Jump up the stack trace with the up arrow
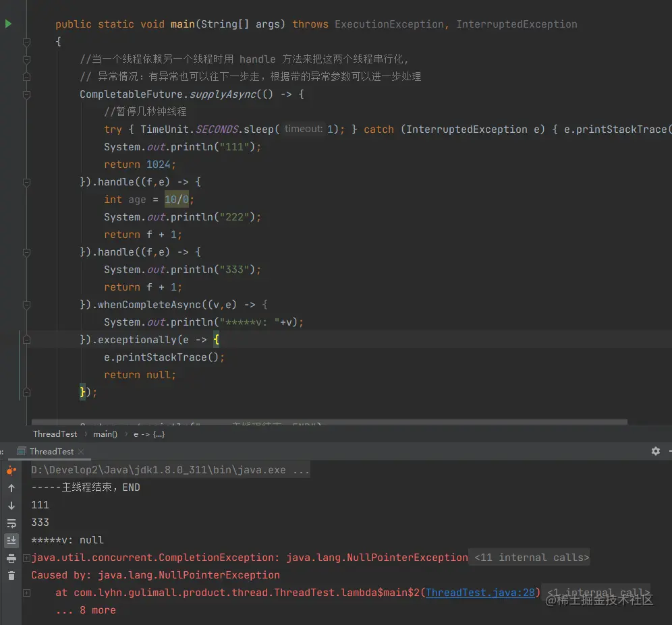Viewport: 672px width, 625px height. pos(11,488)
